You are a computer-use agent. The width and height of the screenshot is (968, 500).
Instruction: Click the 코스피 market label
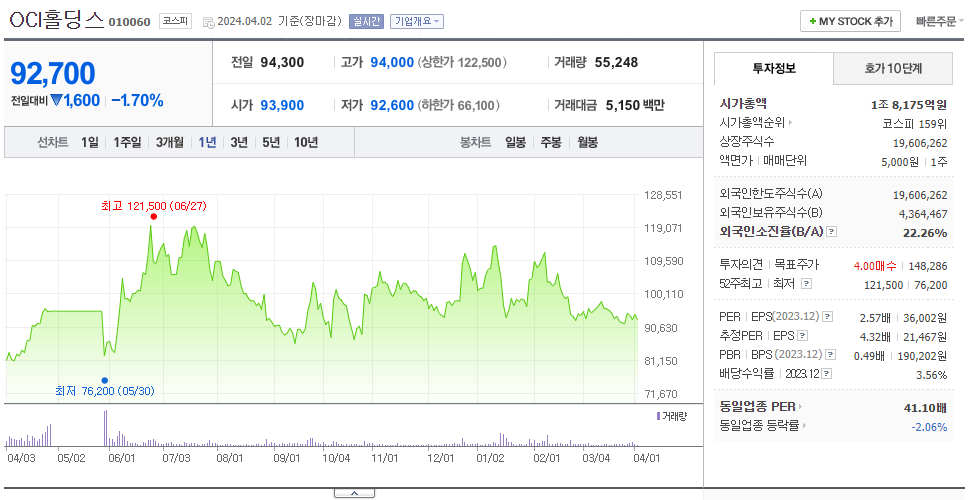175,22
